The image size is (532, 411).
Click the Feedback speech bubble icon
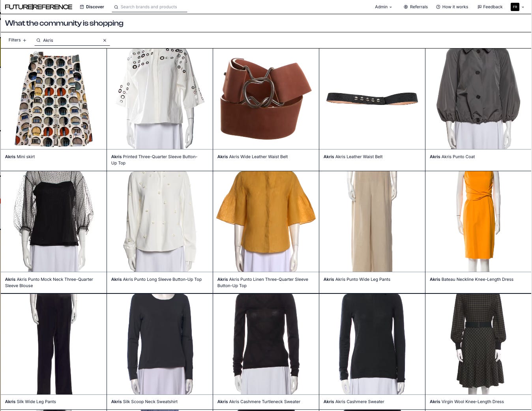point(480,7)
